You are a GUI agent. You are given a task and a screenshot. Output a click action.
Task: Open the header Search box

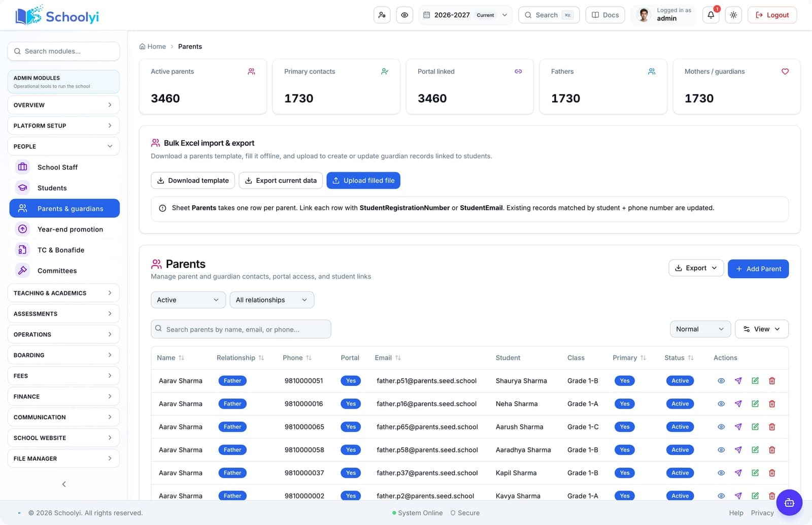[x=549, y=15]
